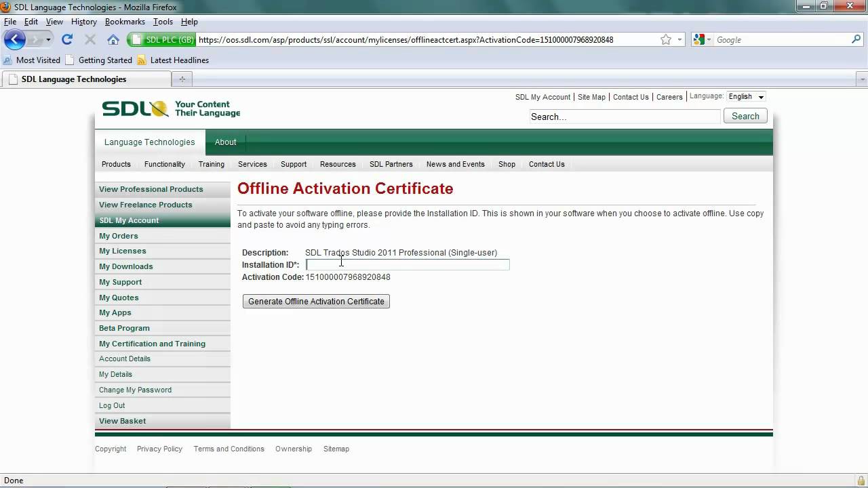868x488 pixels.
Task: Click the Google search box
Action: pos(781,40)
